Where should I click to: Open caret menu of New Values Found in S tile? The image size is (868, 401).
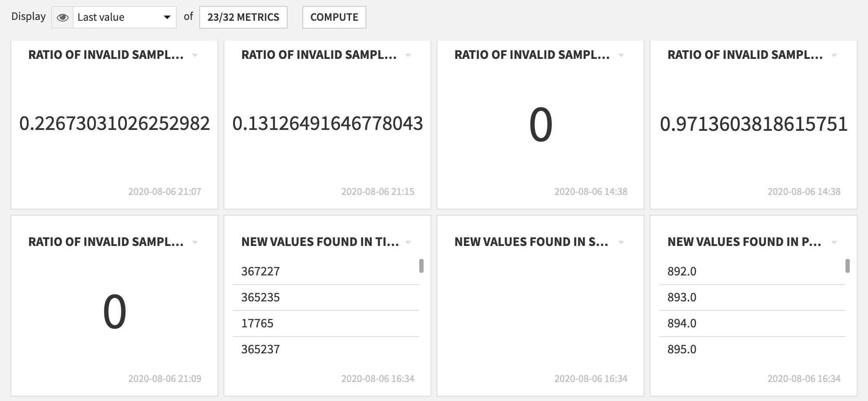pyautogui.click(x=621, y=243)
